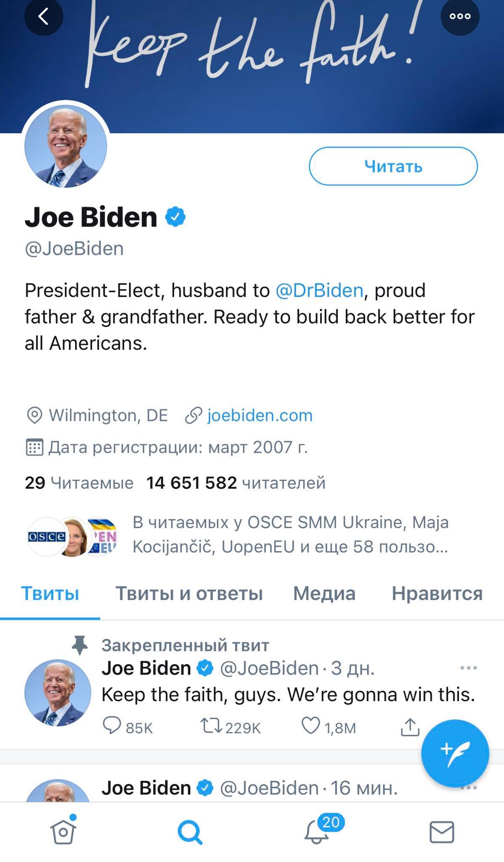Open the 14 651 582 читателей followers list
Screen dimensions: 504x862
pos(236,483)
